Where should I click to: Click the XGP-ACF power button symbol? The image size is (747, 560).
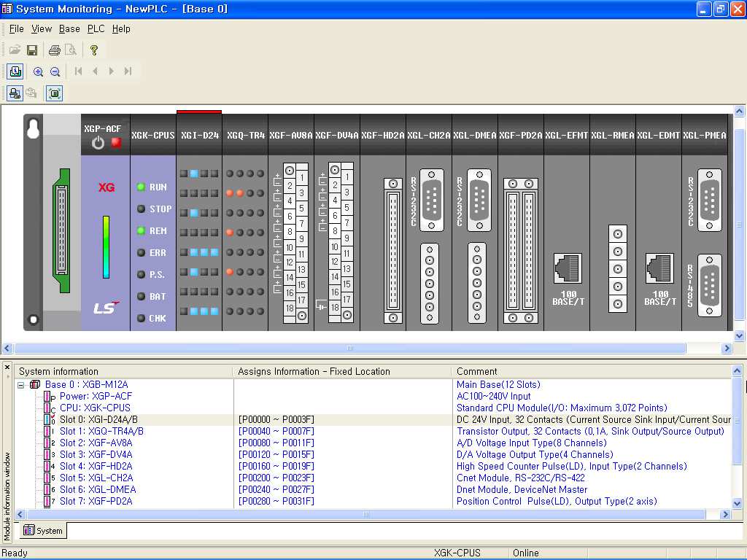pyautogui.click(x=98, y=143)
